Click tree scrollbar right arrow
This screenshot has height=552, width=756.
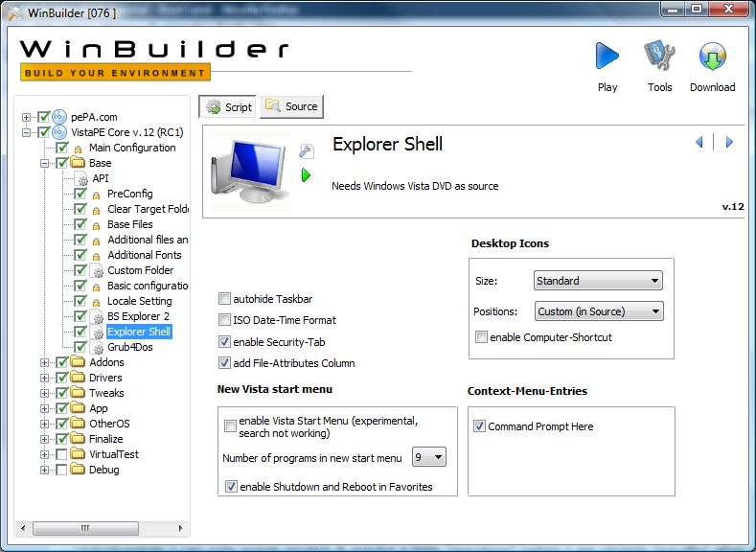coord(180,528)
